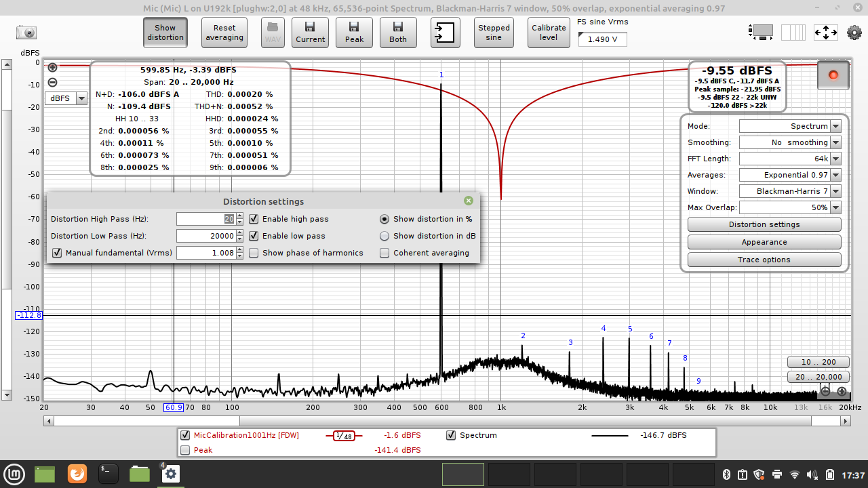Zoom out the vertical axis with minus icon
The width and height of the screenshot is (868, 488).
pyautogui.click(x=52, y=83)
